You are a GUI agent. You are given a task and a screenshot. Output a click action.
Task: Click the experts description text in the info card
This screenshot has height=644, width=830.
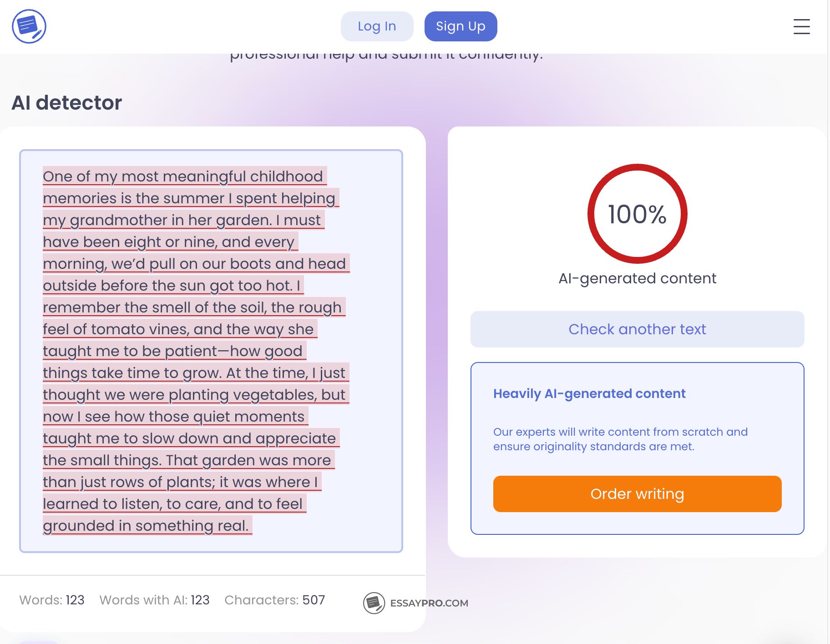click(620, 439)
